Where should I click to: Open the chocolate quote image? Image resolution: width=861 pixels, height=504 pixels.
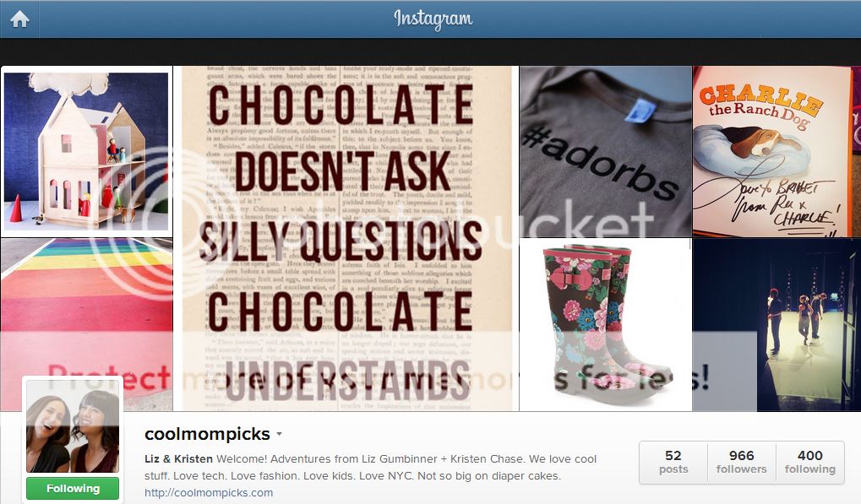[346, 239]
